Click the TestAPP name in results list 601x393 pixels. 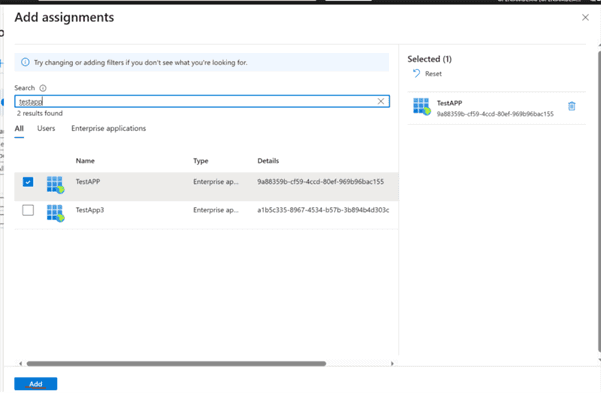pos(88,182)
